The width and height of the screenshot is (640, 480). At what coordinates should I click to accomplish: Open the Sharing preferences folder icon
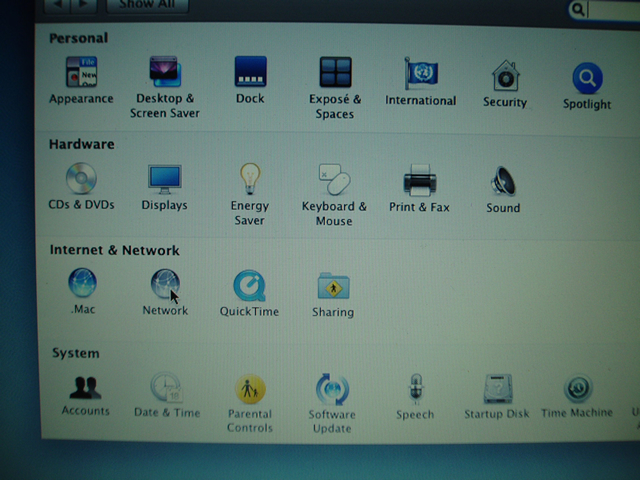tap(333, 286)
